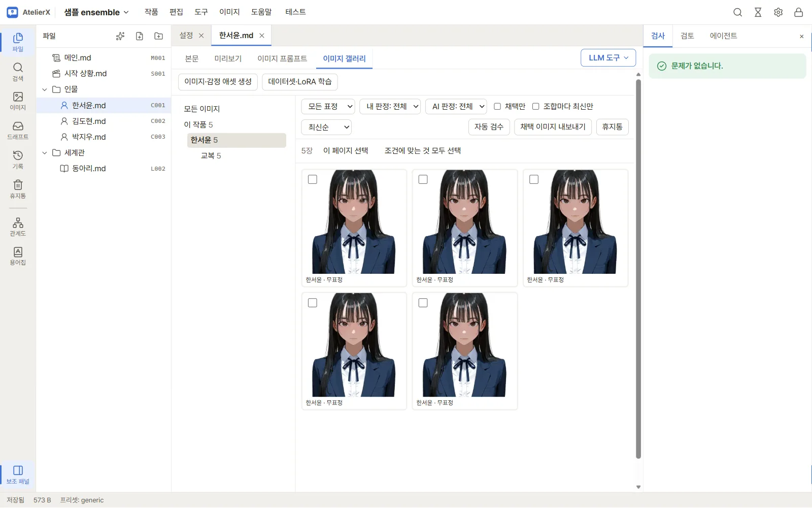This screenshot has width=812, height=508.
Task: Check the bottom-left image checkbox
Action: coord(313,303)
